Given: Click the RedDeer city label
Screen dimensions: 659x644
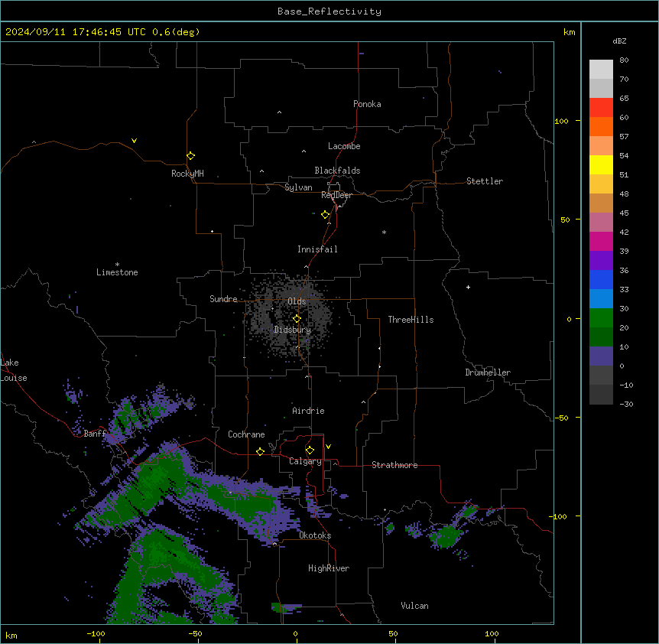Looking at the screenshot, I should tap(336, 195).
